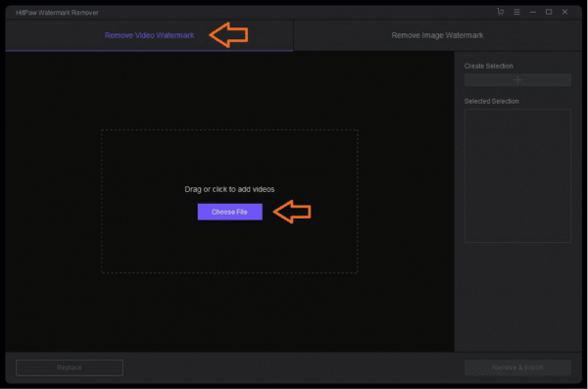Click the Selected Selection label
The image size is (588, 389).
[491, 101]
